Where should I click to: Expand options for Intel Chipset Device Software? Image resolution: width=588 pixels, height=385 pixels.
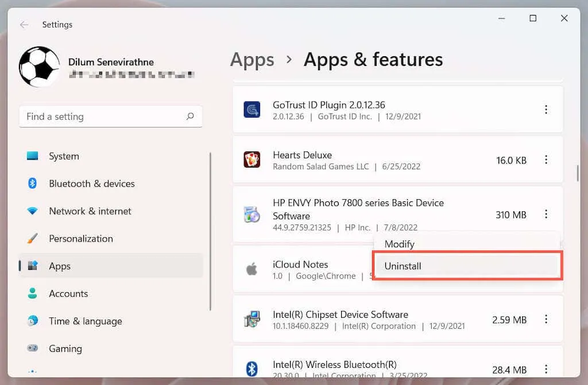(546, 320)
